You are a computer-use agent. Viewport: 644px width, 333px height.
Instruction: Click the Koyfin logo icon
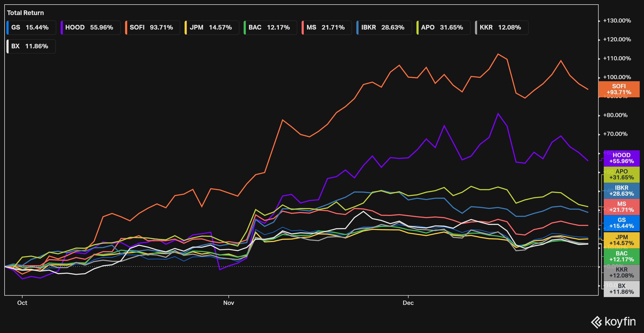[596, 322]
